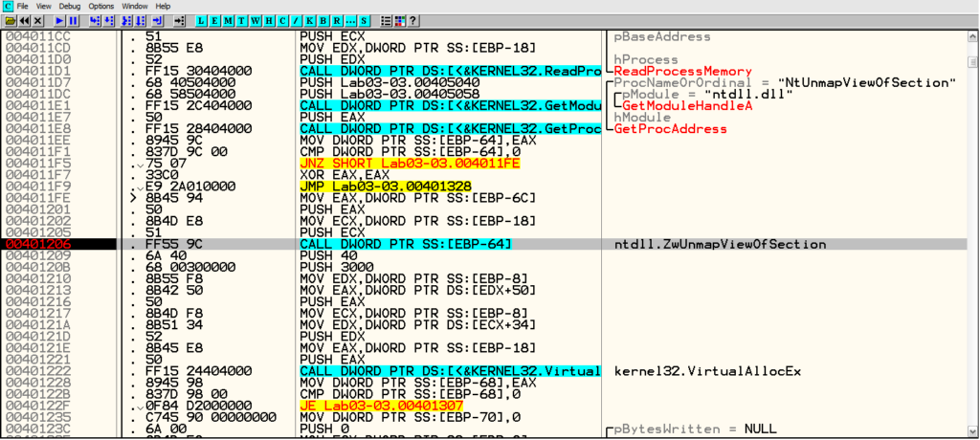This screenshot has width=980, height=440.
Task: Click the Open file folder icon
Action: tap(10, 20)
